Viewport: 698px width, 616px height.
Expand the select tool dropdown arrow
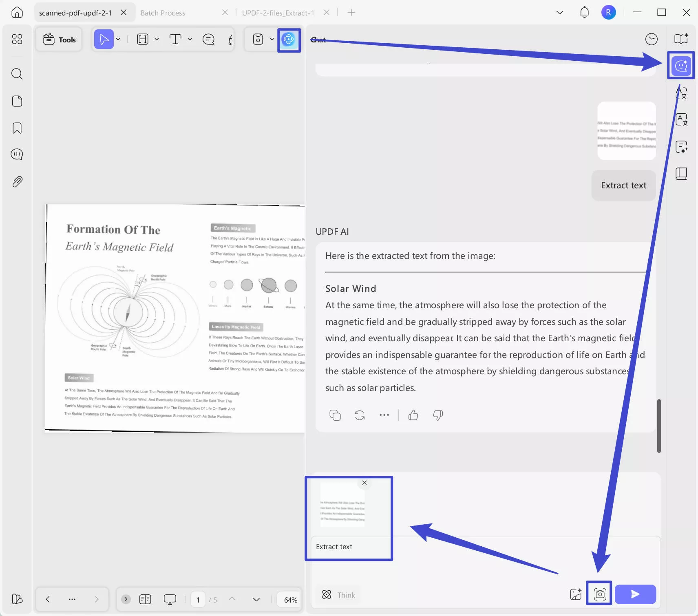(x=118, y=39)
